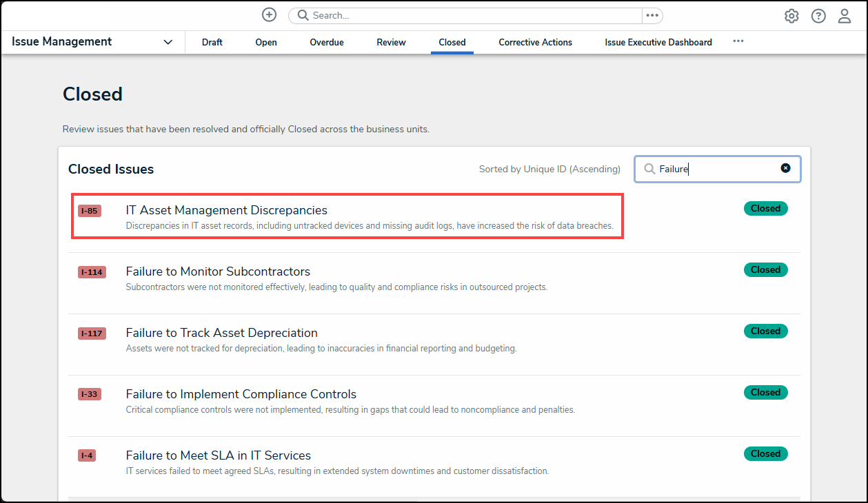868x503 pixels.
Task: Click the I-114 issue ID badge
Action: [92, 272]
